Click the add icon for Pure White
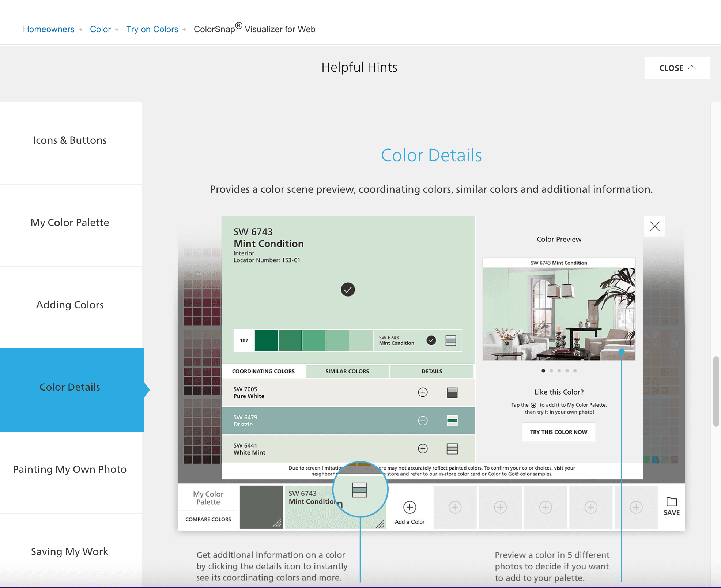Viewport: 721px width, 588px height. click(x=423, y=392)
